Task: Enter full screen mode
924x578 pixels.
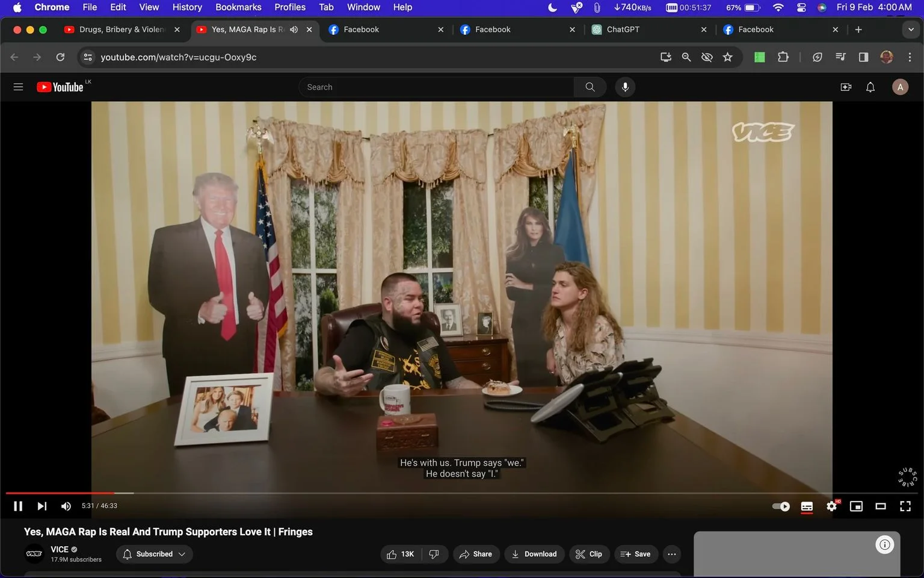Action: click(x=905, y=506)
